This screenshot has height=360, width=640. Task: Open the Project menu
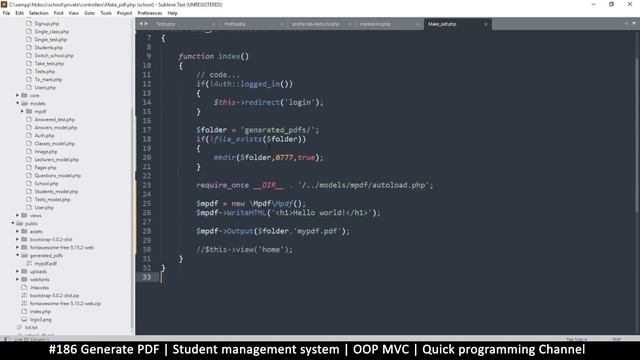124,13
